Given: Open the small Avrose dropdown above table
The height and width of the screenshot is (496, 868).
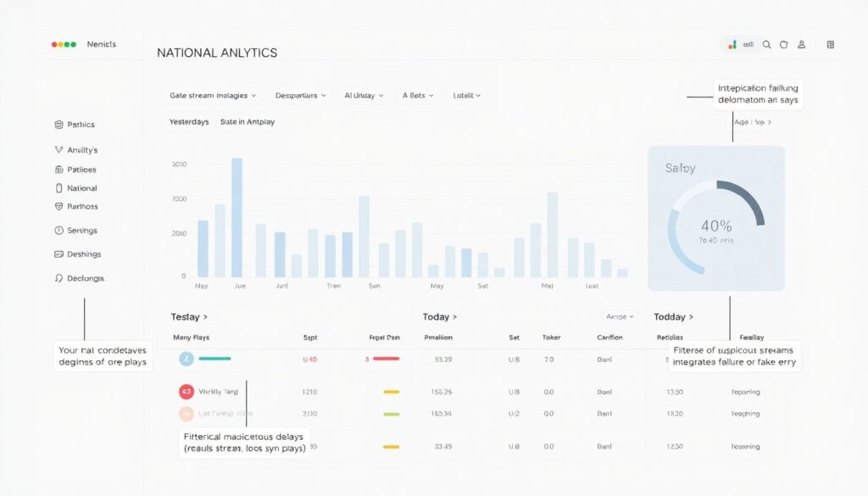Looking at the screenshot, I should [619, 316].
